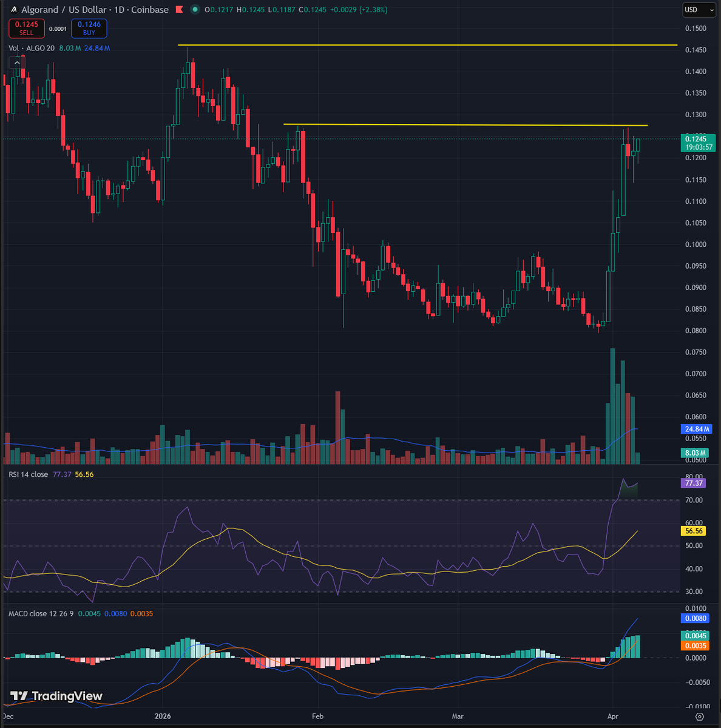721x728 pixels.
Task: Select upper yellow horizontal line near 0.1450
Action: tap(427, 45)
